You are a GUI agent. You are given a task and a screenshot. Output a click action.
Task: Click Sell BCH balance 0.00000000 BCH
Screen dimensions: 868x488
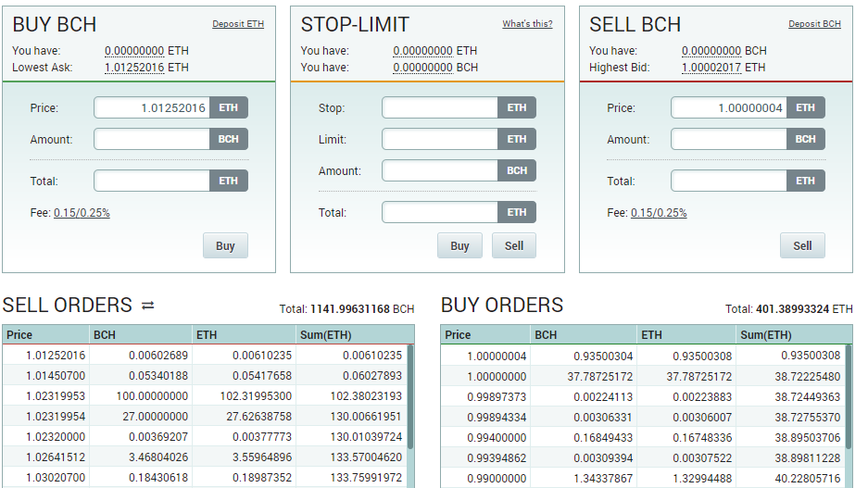(711, 51)
